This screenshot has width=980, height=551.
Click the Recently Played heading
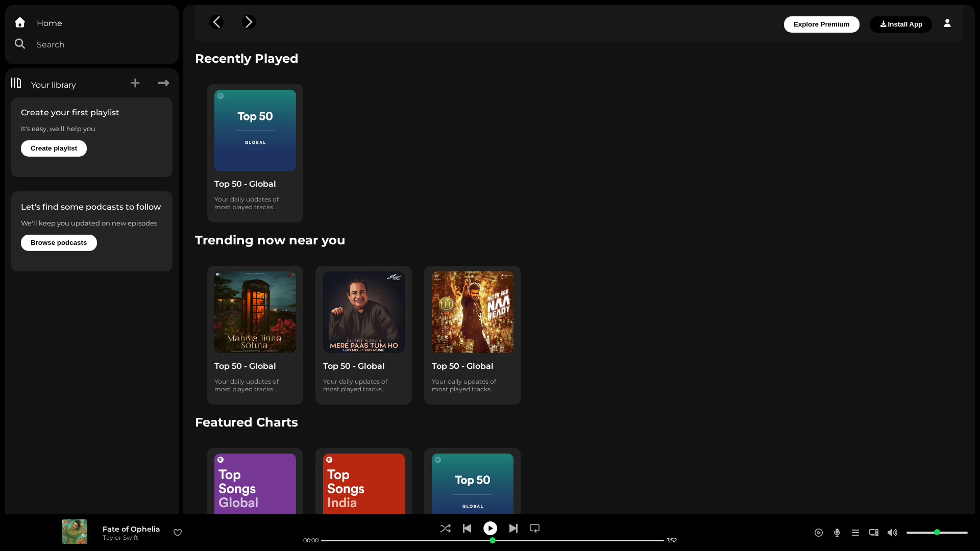point(247,59)
